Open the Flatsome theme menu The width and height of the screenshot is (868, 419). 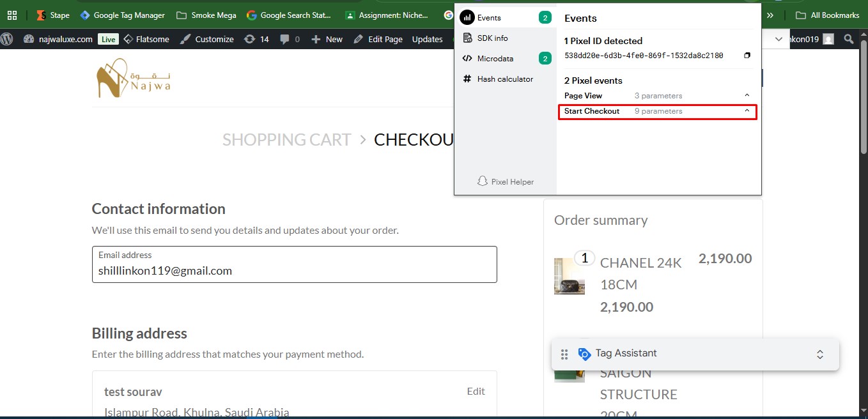coord(146,39)
